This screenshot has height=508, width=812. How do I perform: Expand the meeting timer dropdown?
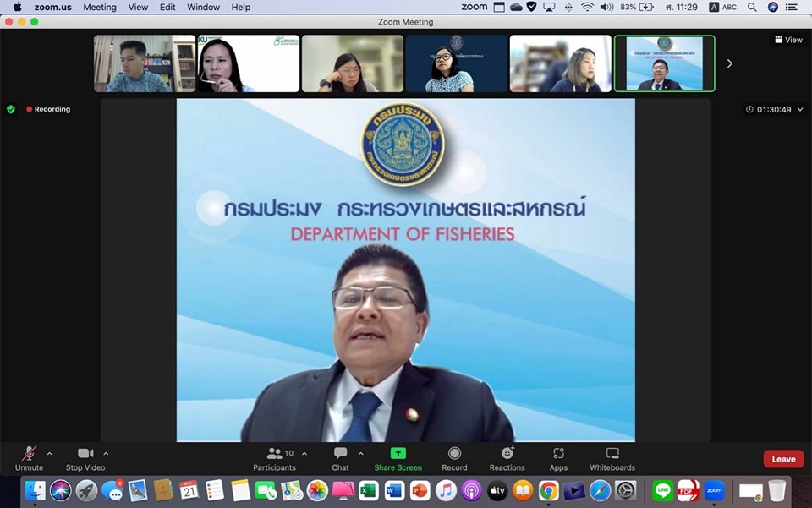800,109
